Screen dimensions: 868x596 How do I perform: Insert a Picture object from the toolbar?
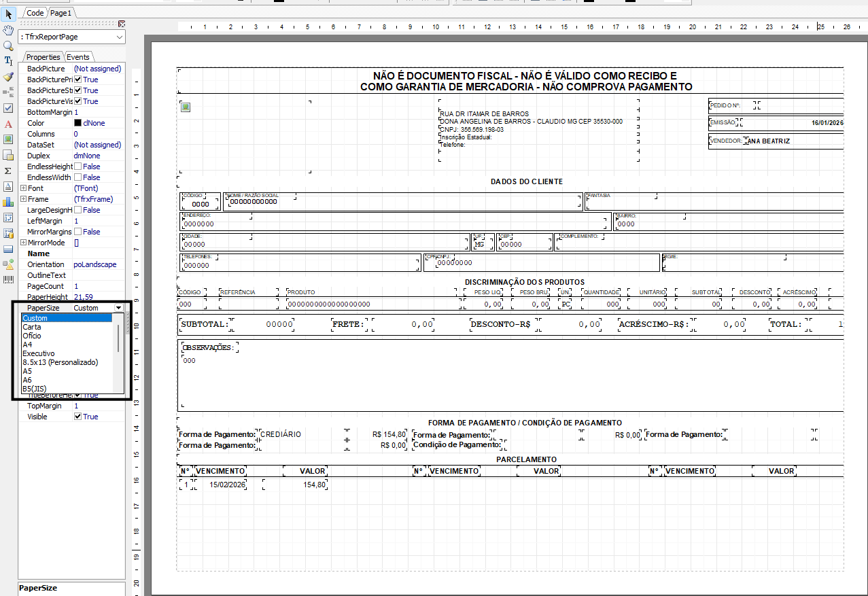coord(8,139)
